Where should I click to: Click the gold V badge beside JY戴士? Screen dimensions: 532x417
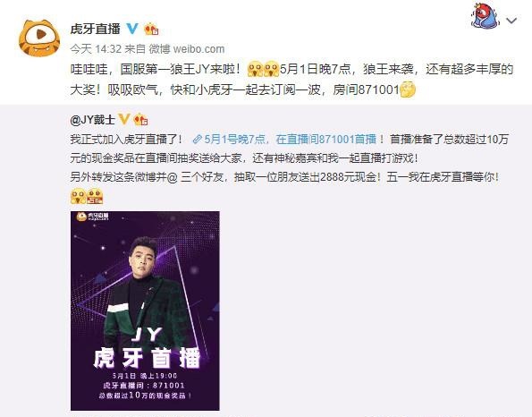click(x=124, y=119)
